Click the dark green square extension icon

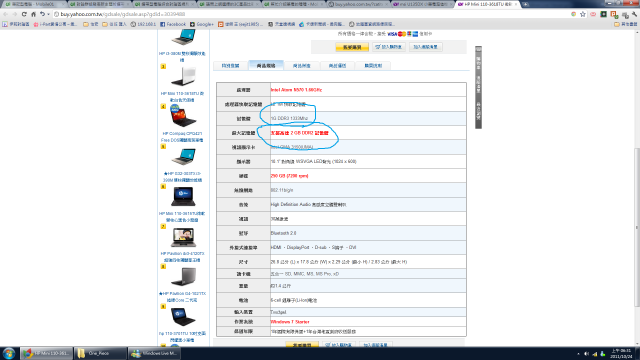point(604,14)
